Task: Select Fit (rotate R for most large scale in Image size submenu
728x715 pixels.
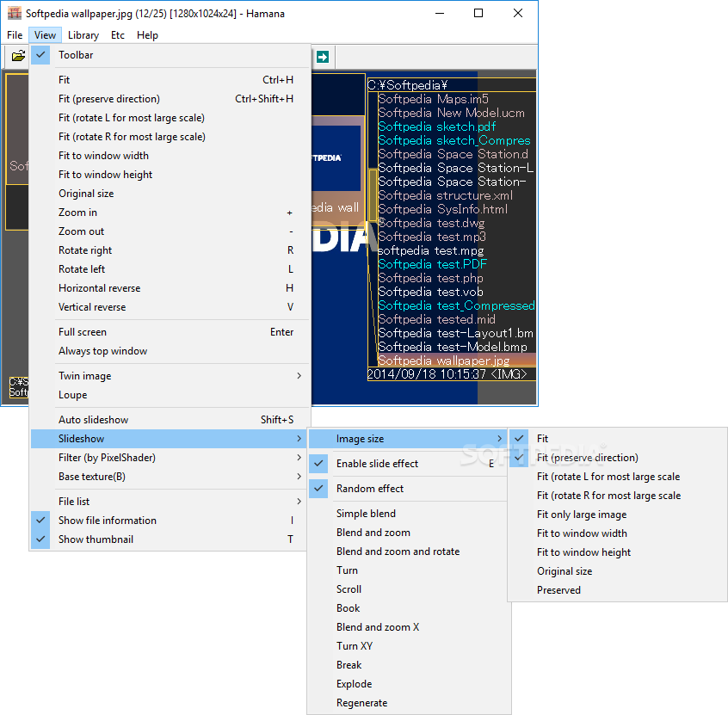Action: click(618, 496)
